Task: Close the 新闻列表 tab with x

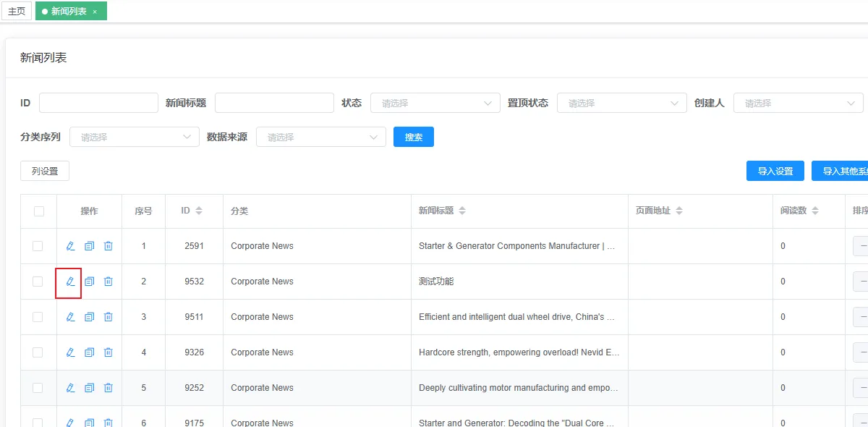Action: click(95, 12)
